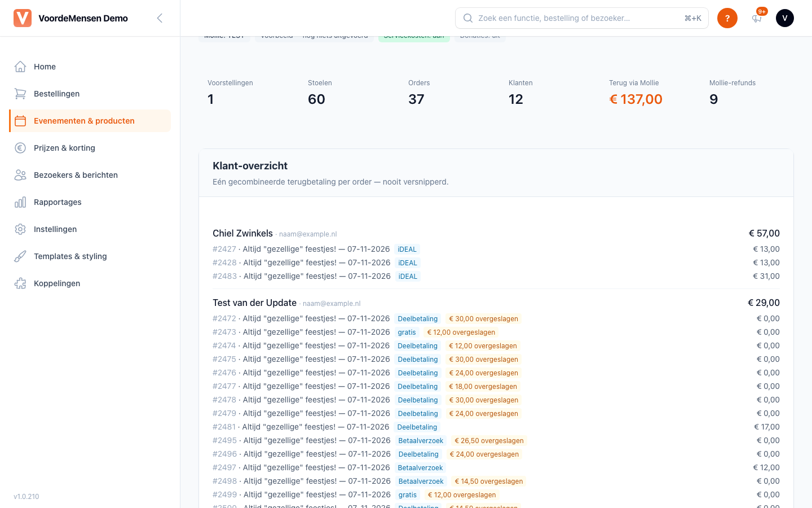Click the gratis badge on order #2473

click(407, 332)
